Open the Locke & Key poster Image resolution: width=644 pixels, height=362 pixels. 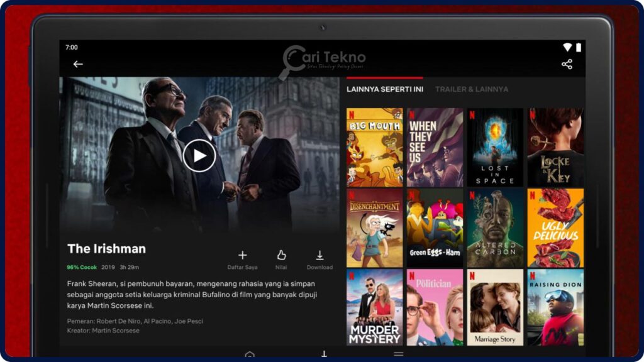coord(555,147)
